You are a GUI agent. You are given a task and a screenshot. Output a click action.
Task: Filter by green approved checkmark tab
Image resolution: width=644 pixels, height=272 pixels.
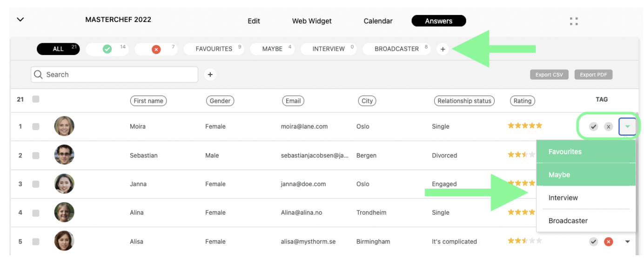click(107, 49)
